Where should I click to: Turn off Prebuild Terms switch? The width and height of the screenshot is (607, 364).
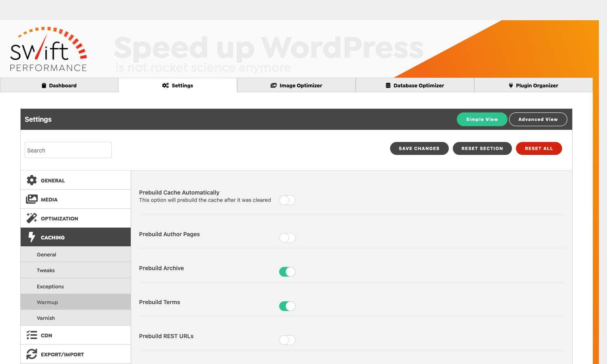click(287, 306)
